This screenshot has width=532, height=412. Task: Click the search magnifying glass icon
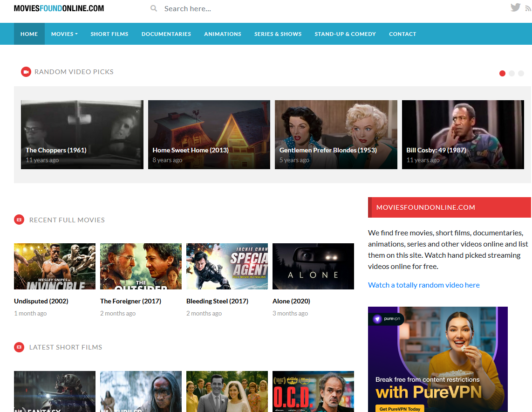[x=154, y=8]
